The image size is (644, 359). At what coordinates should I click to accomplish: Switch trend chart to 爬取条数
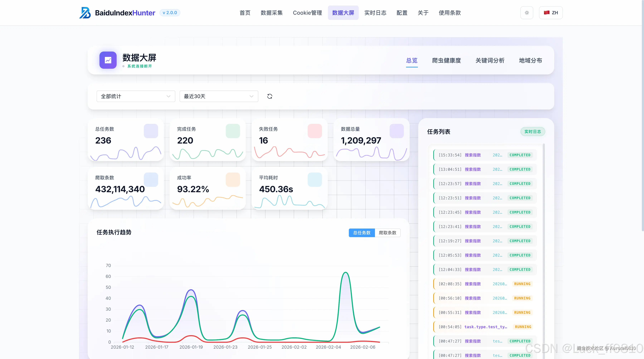pos(387,233)
